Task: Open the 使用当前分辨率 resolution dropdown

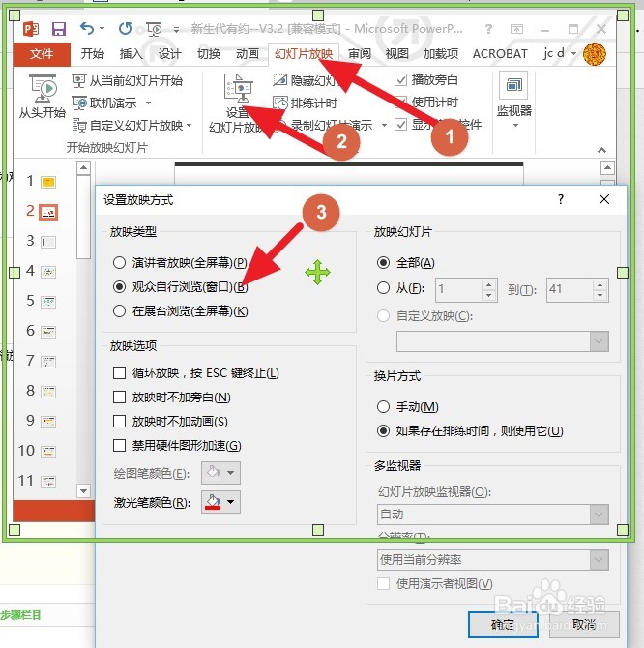Action: point(492,560)
